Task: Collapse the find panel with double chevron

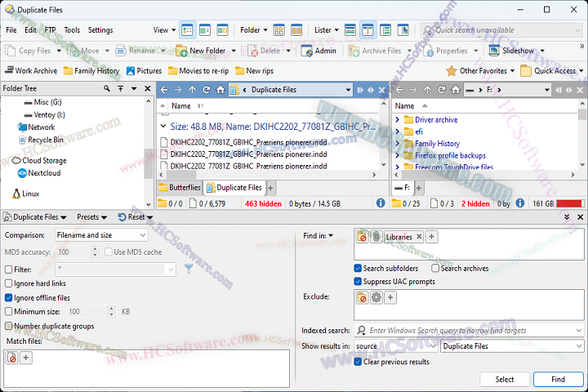Action: [x=567, y=217]
